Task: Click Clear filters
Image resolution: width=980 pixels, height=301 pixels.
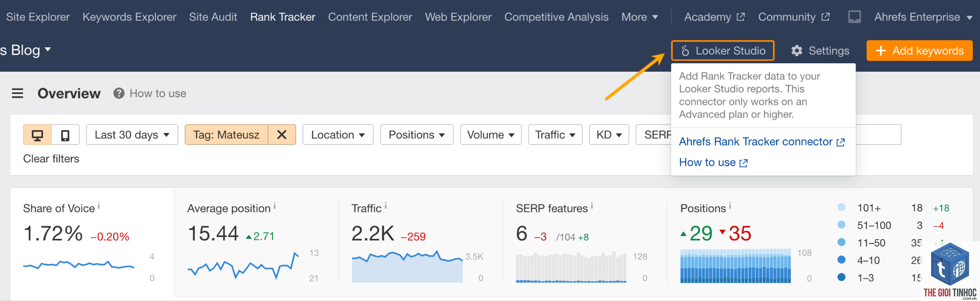Action: pyautogui.click(x=51, y=159)
